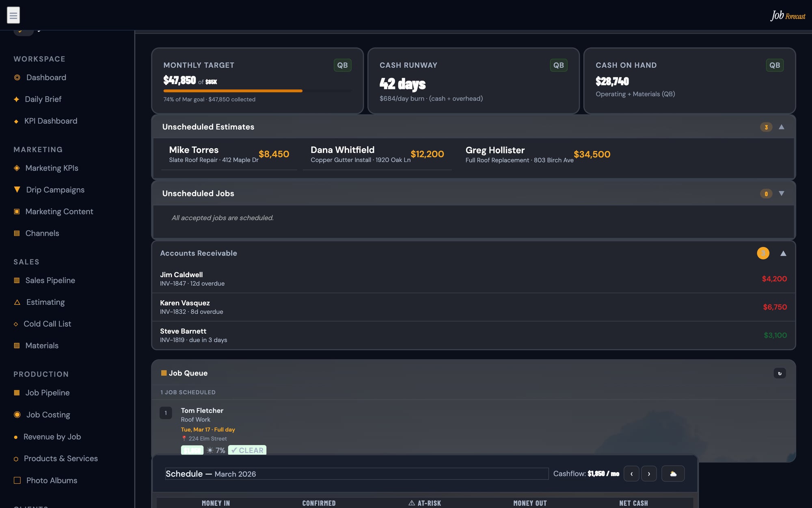Open Daily Brief from the sidebar

(x=43, y=99)
